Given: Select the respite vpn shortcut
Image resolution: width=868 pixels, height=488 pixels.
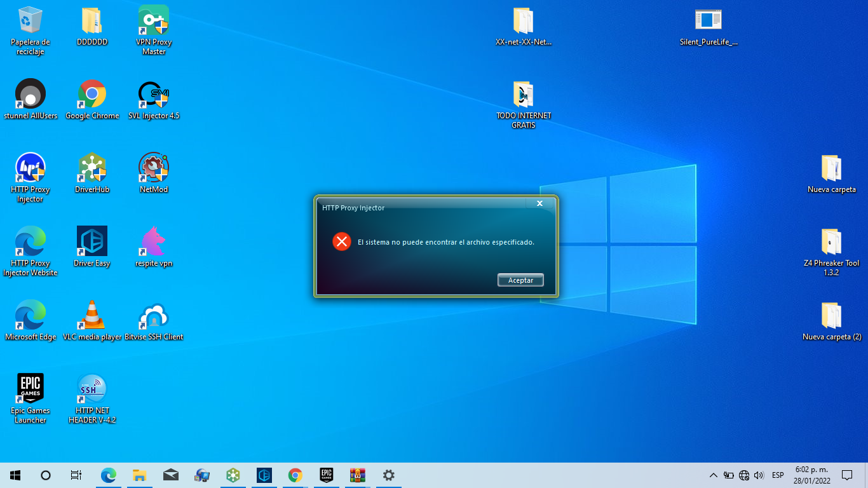Looking at the screenshot, I should click(154, 247).
